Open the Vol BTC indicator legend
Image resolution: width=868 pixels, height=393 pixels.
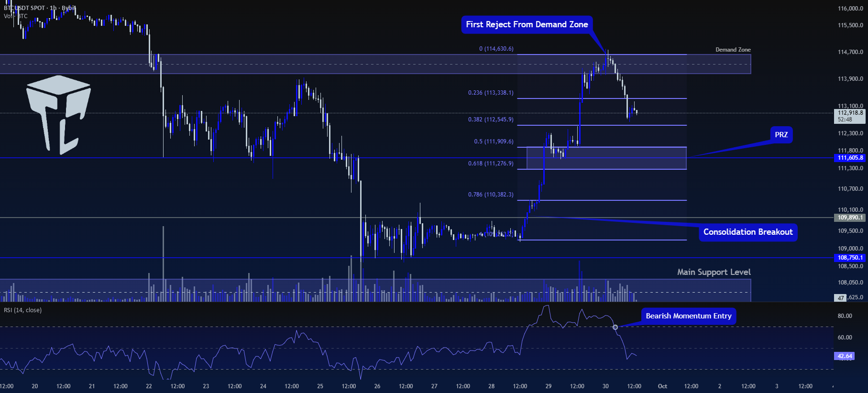16,16
